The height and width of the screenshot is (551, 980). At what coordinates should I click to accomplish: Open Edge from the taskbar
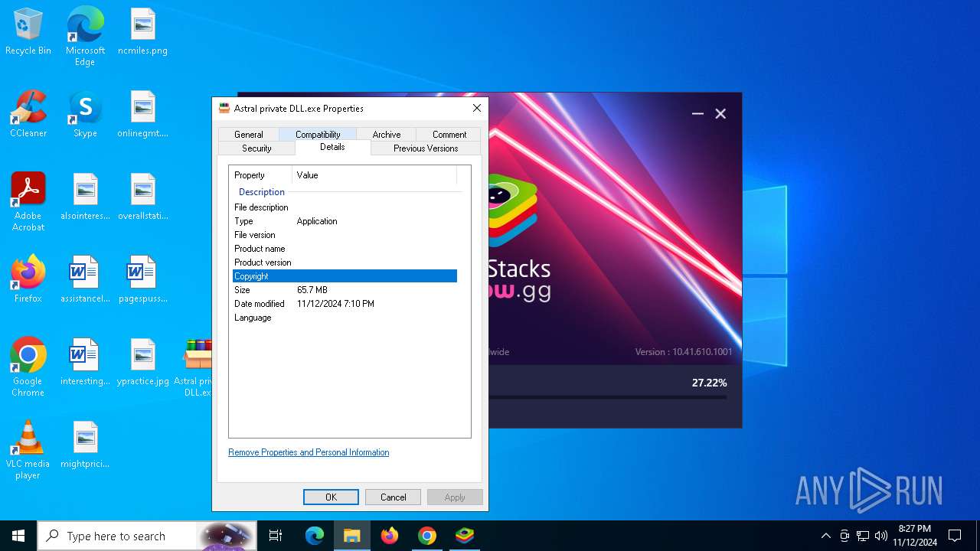[315, 536]
